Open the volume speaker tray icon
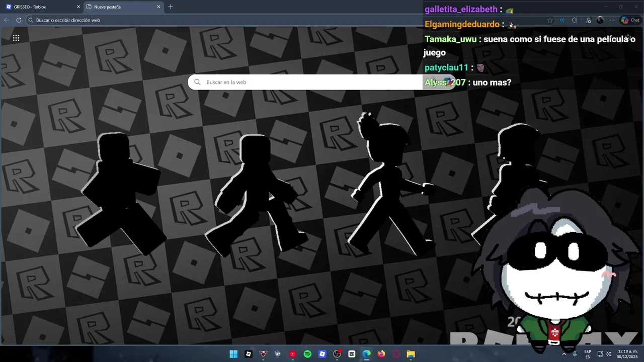 point(608,354)
